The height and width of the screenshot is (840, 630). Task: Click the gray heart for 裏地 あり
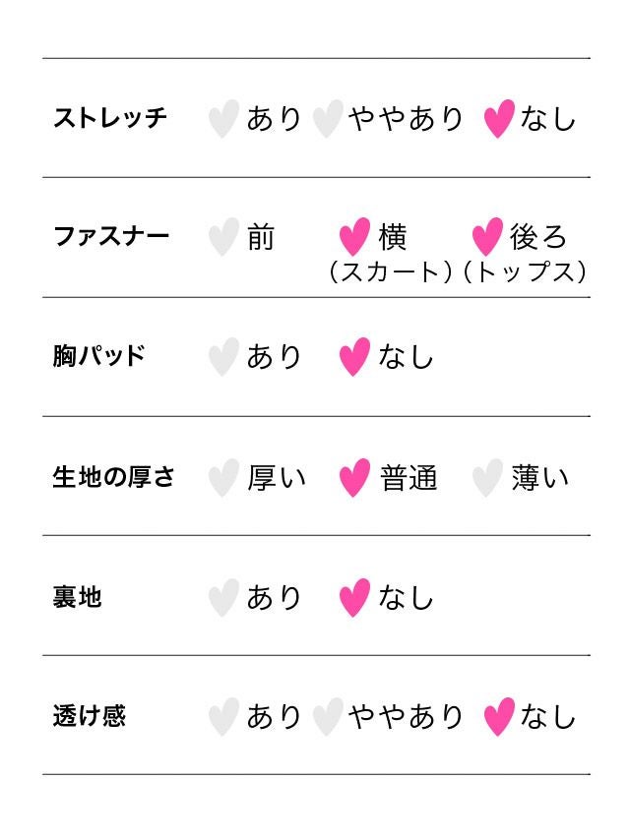[224, 597]
